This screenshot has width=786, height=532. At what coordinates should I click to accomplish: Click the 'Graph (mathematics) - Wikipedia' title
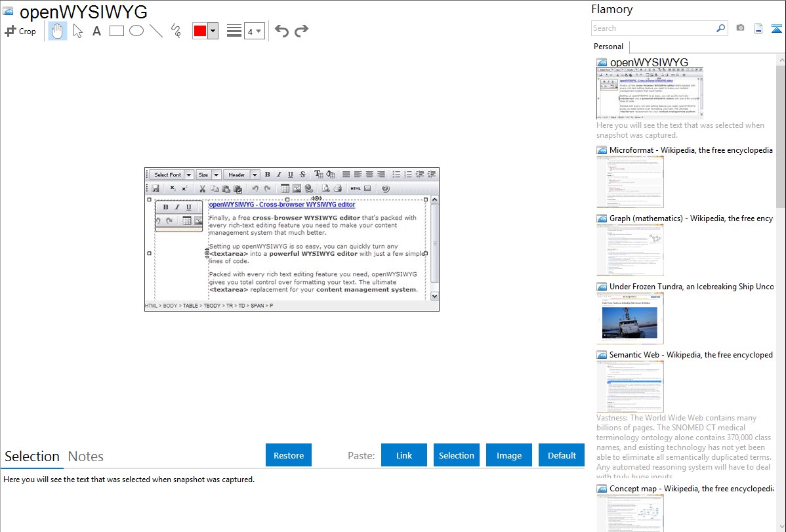pyautogui.click(x=691, y=218)
